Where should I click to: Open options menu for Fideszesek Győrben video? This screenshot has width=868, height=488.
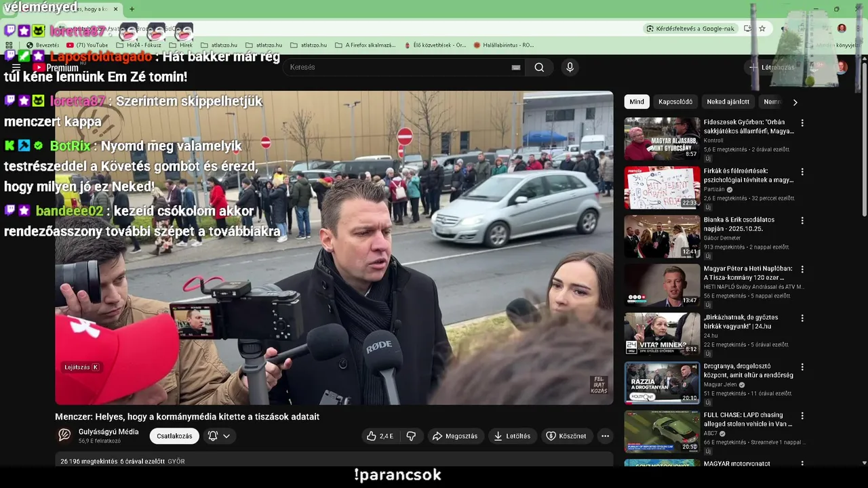[802, 123]
